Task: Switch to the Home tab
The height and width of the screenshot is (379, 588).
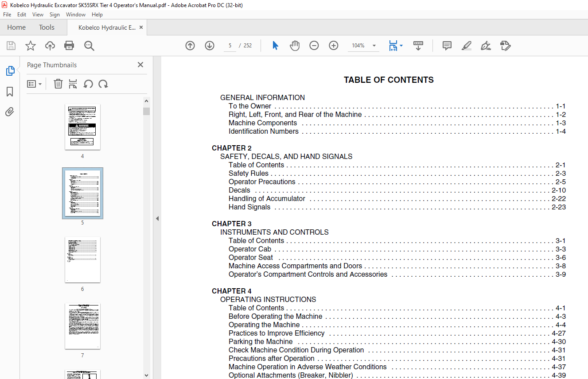Action: (x=16, y=27)
